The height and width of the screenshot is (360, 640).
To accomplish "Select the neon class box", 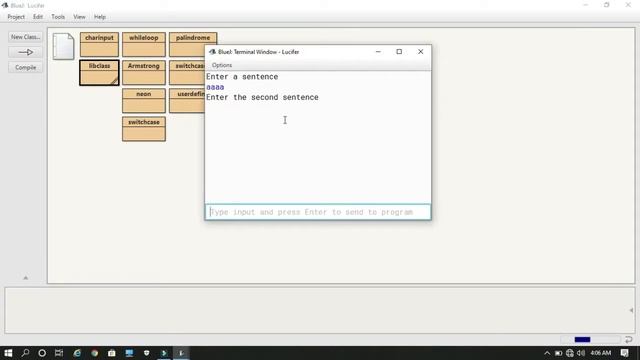I will [x=144, y=101].
